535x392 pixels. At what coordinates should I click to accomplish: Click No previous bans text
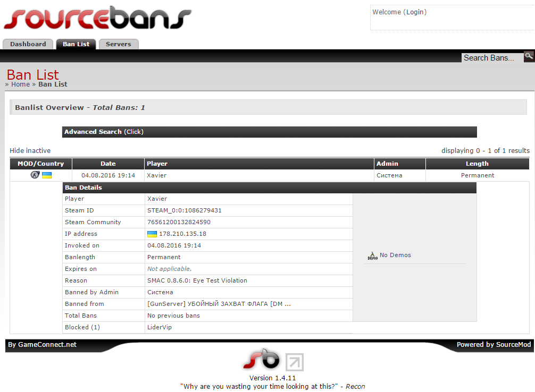pos(173,316)
